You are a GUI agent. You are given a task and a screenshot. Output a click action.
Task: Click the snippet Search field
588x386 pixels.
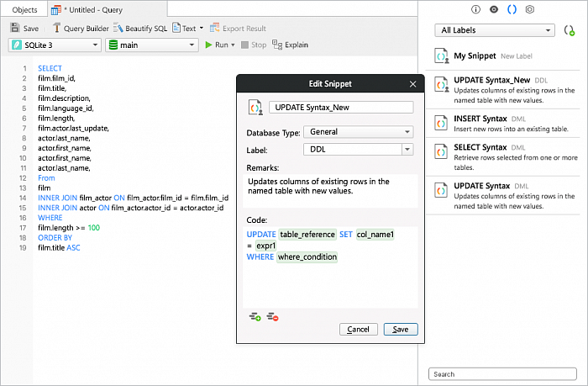coord(502,374)
